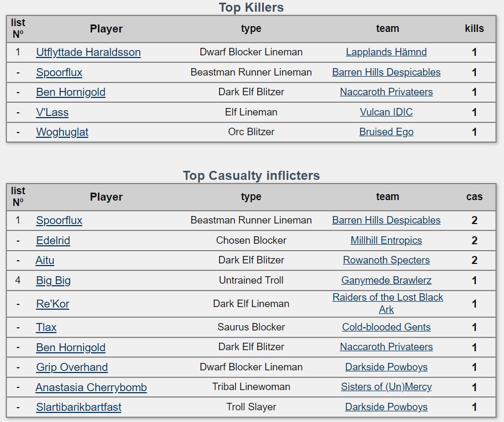Open Rowanoth Specters team link
504x422 pixels.
click(x=386, y=260)
